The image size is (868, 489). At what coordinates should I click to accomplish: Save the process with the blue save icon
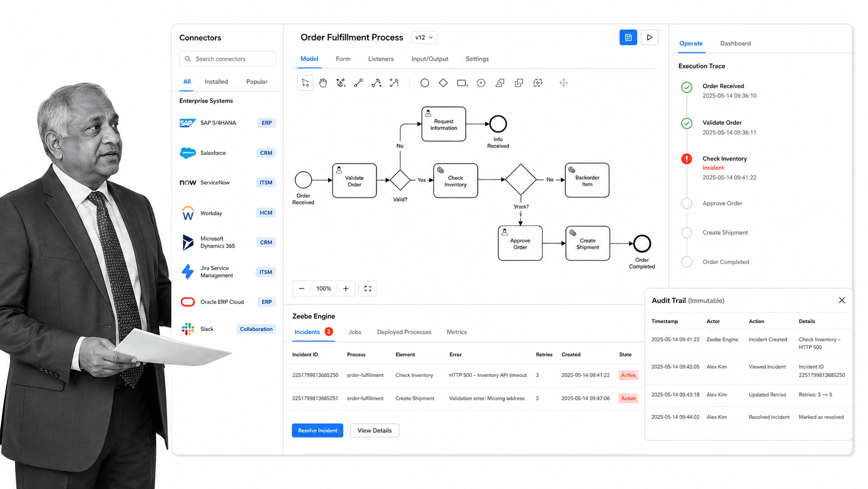point(628,37)
